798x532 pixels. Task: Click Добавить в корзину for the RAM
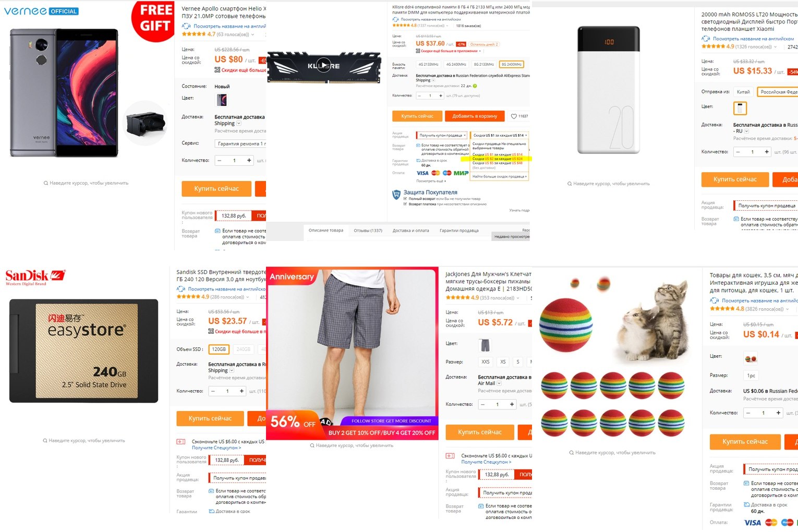point(475,116)
